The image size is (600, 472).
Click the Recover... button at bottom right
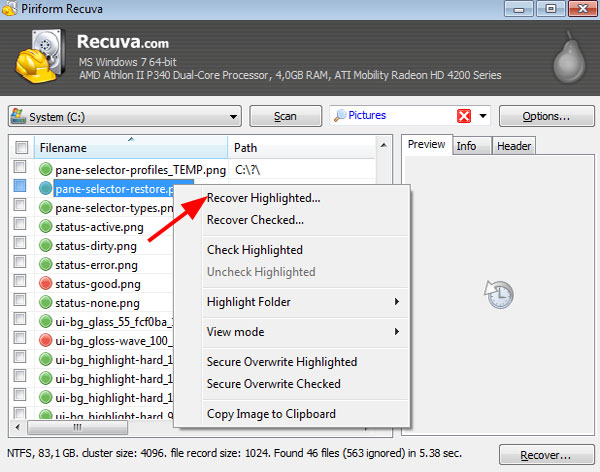[x=546, y=455]
